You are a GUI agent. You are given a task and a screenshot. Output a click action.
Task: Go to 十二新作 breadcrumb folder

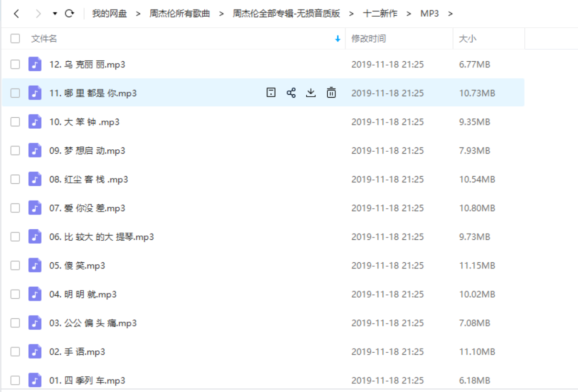coord(380,13)
